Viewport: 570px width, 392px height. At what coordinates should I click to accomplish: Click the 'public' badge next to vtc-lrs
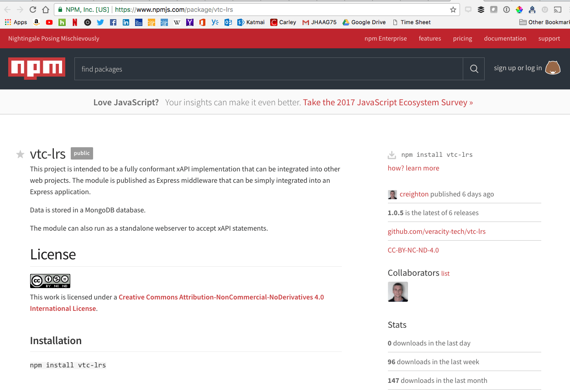[82, 153]
